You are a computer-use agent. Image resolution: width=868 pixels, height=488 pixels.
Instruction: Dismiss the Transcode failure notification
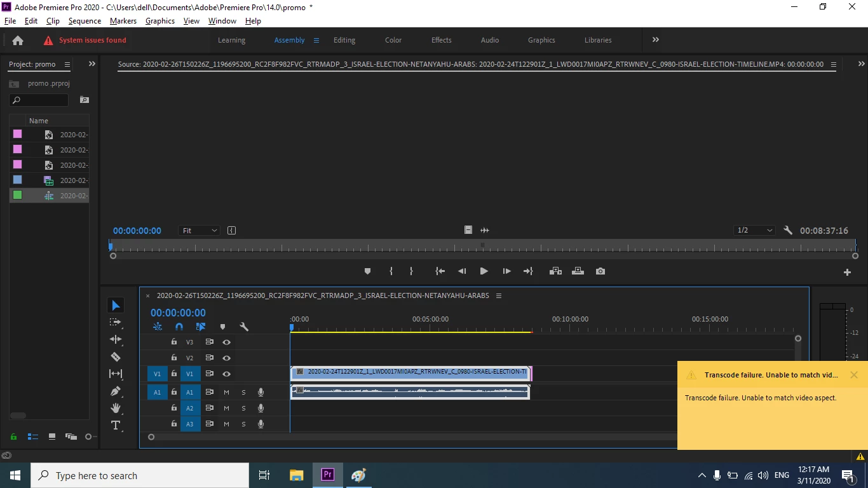[854, 375]
